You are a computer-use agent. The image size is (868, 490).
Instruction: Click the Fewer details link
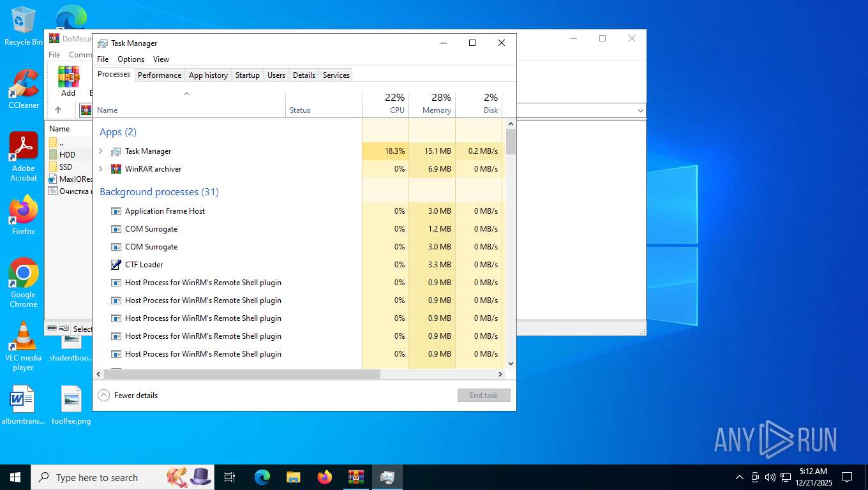136,396
